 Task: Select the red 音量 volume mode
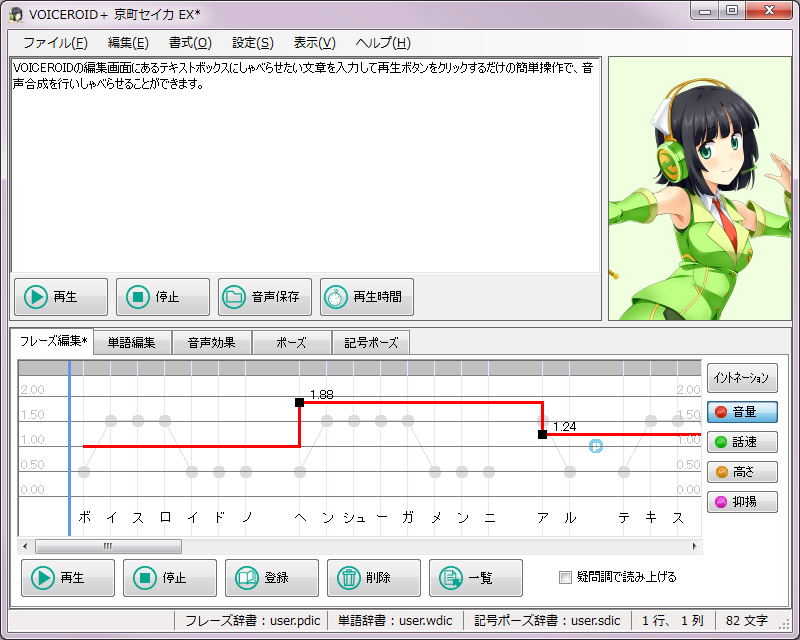742,411
